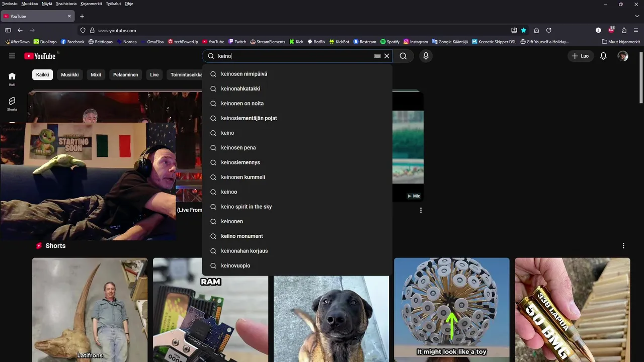The image size is (644, 362).
Task: Open the Firefox application hamburger menu
Action: click(x=636, y=30)
